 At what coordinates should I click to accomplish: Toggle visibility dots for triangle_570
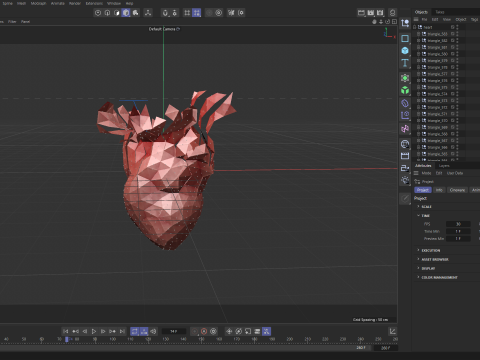(457, 120)
